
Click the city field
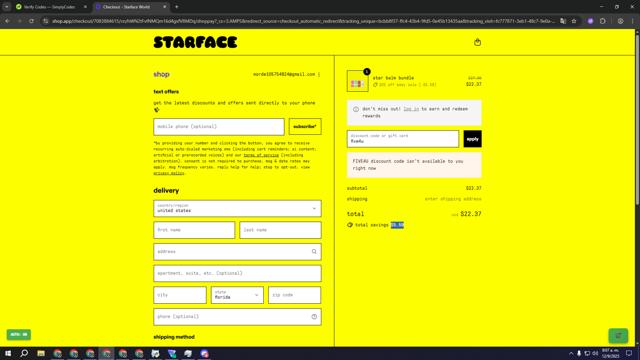(x=180, y=295)
